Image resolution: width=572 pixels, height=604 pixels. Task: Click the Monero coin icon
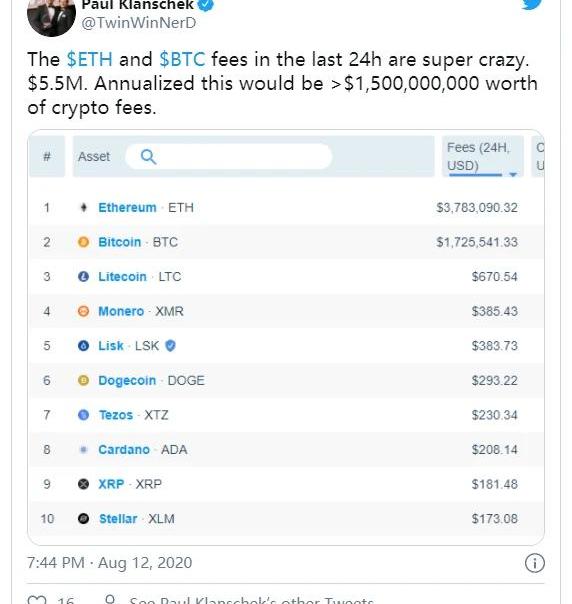point(83,311)
